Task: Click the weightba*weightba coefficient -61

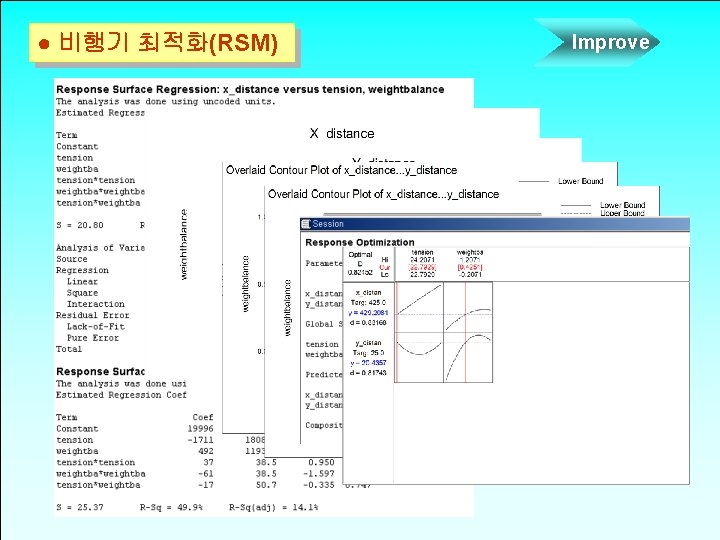Action: [x=206, y=474]
